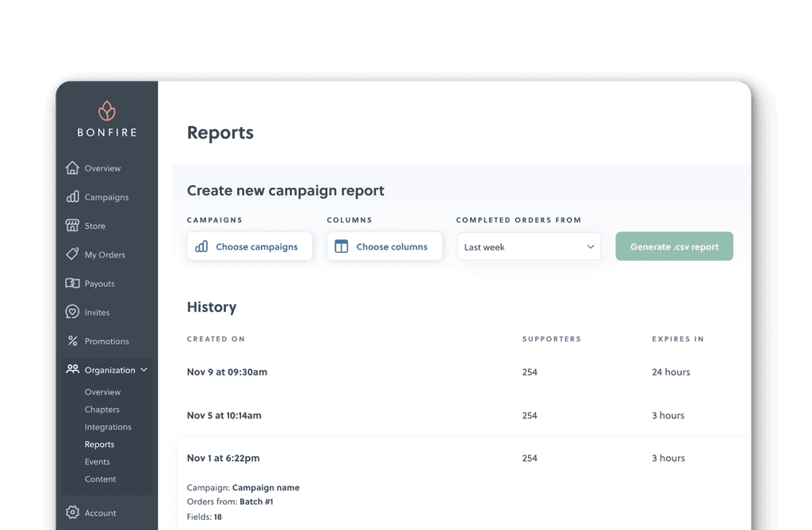Select the Events menu item
Viewport: 812px width, 530px height.
(x=97, y=461)
